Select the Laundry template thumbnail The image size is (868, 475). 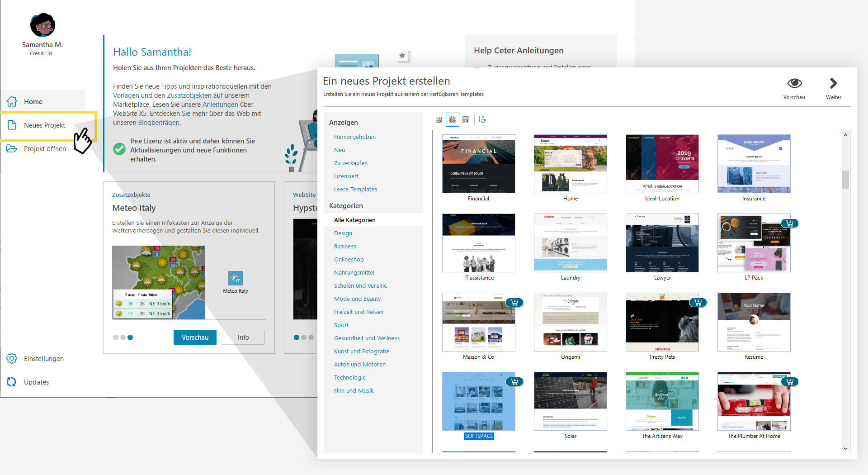click(571, 243)
